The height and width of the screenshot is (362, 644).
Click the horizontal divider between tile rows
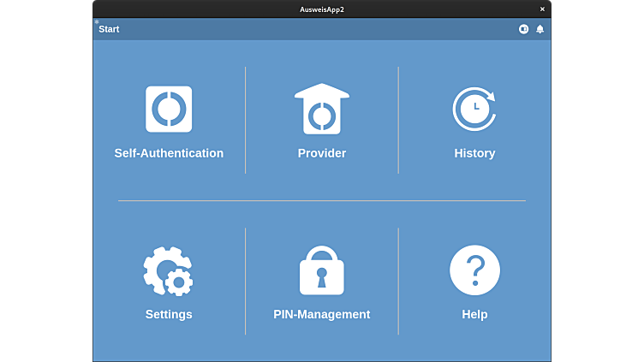[322, 200]
